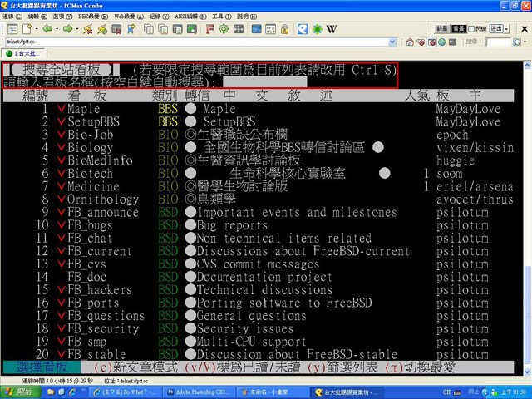This screenshot has width=532, height=399.
Task: Click the new connection page icon
Action: [27, 30]
